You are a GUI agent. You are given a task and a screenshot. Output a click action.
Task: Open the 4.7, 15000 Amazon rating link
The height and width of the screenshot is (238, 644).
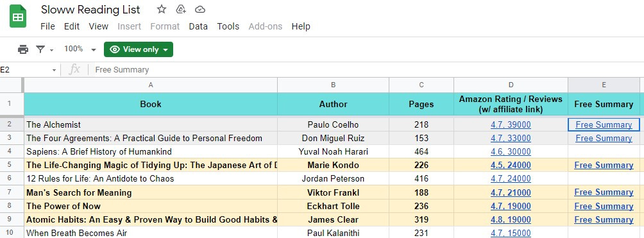[x=511, y=233]
